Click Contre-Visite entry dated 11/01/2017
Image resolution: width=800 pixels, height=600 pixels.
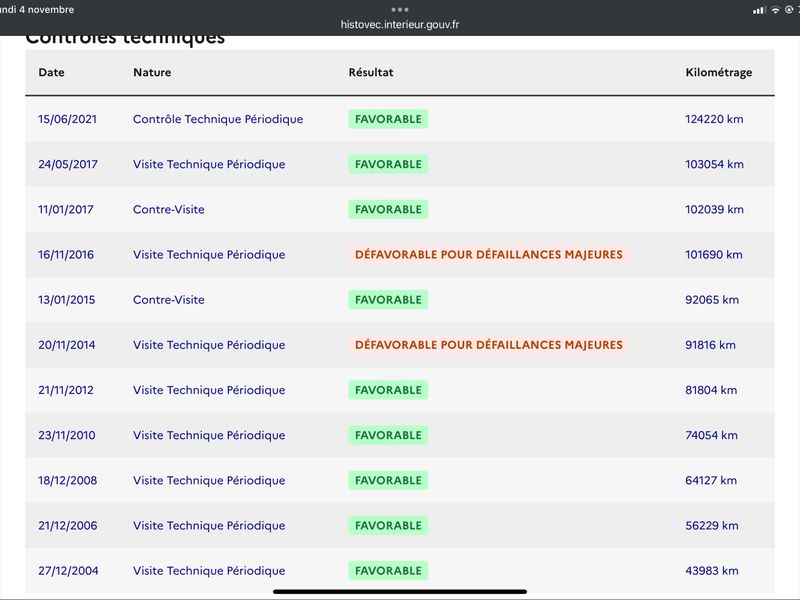(x=169, y=209)
